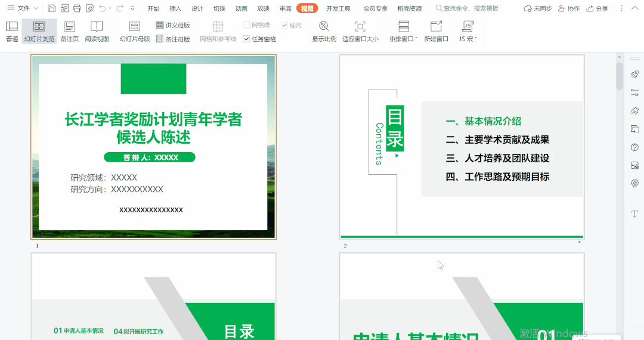Open the image tool icon in sidebar
The image size is (644, 340).
pyautogui.click(x=634, y=165)
